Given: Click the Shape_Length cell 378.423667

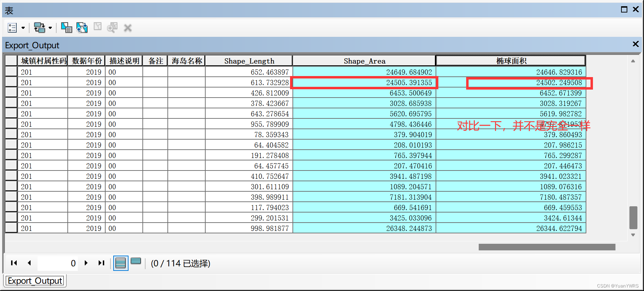Looking at the screenshot, I should point(249,103).
